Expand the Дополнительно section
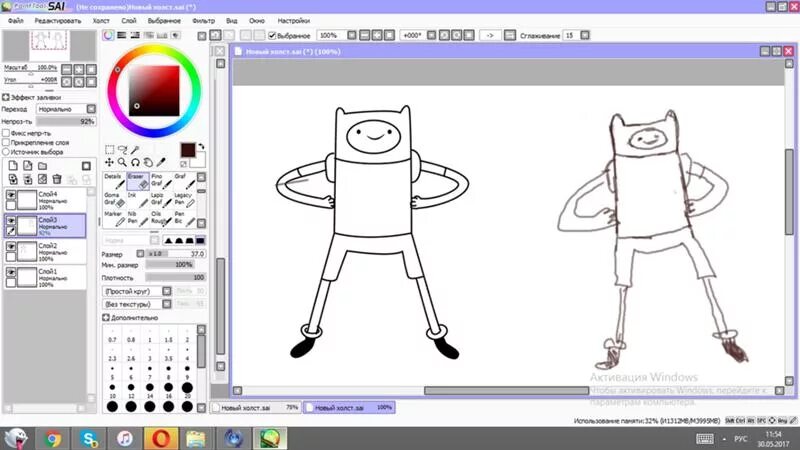800x450 pixels. [x=106, y=317]
